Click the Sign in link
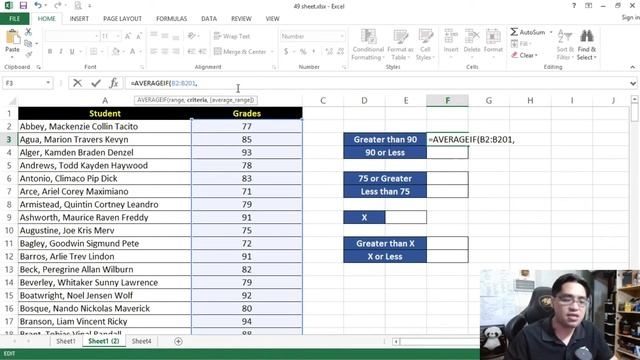The width and height of the screenshot is (640, 360). [x=630, y=18]
